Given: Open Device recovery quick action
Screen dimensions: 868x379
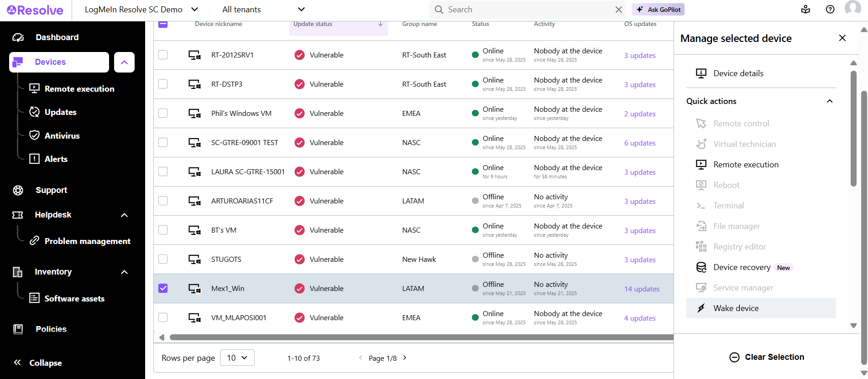Looking at the screenshot, I should click(742, 267).
